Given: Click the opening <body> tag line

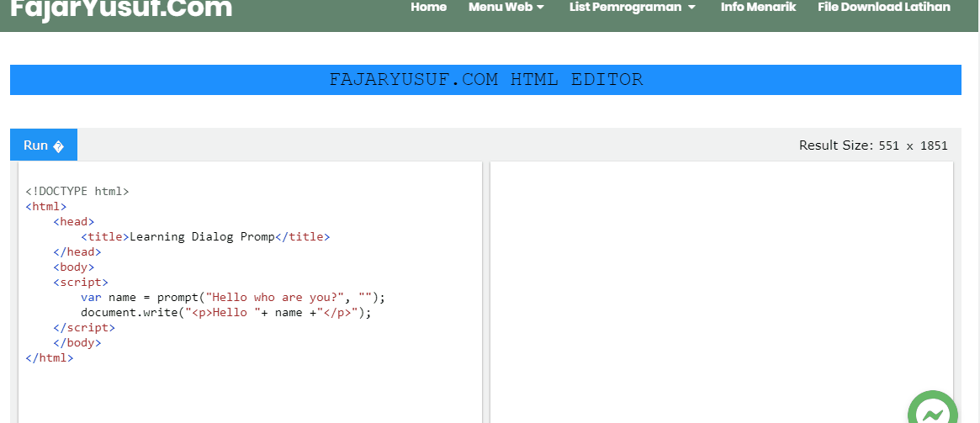Looking at the screenshot, I should pyautogui.click(x=74, y=267).
